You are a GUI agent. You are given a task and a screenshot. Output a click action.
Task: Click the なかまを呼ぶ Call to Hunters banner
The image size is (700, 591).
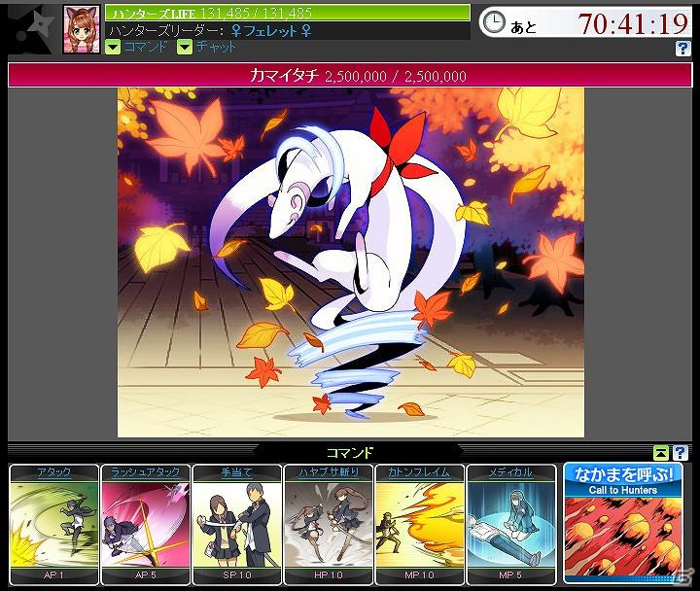pyautogui.click(x=623, y=524)
